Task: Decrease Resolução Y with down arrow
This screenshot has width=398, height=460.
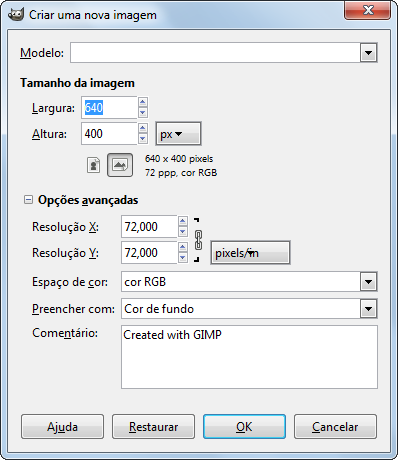Action: click(183, 258)
